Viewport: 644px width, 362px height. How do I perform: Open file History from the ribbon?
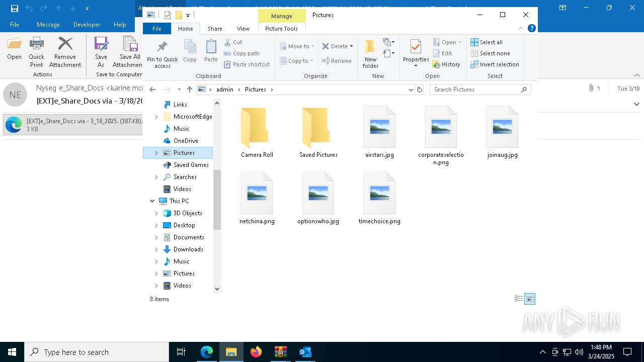tap(446, 64)
